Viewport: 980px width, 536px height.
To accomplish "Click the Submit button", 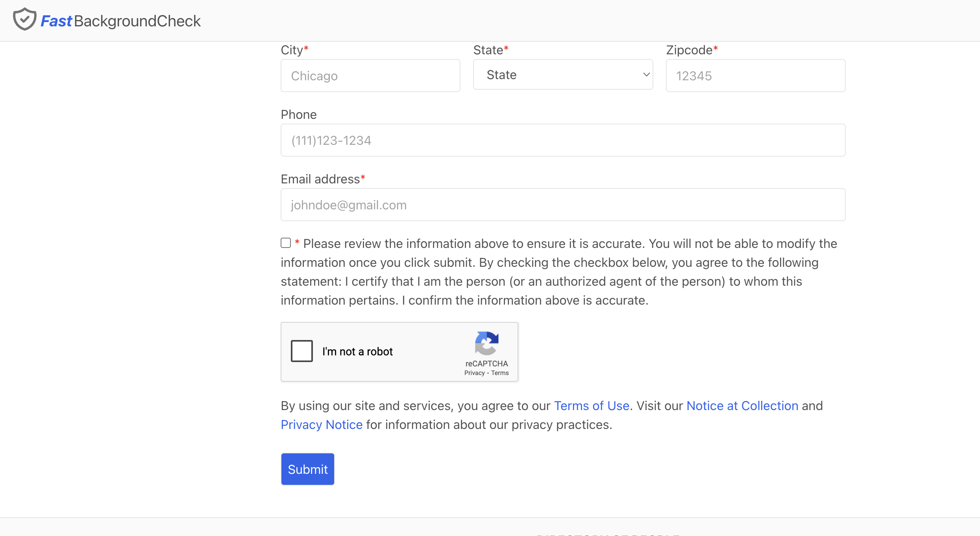I will (308, 469).
